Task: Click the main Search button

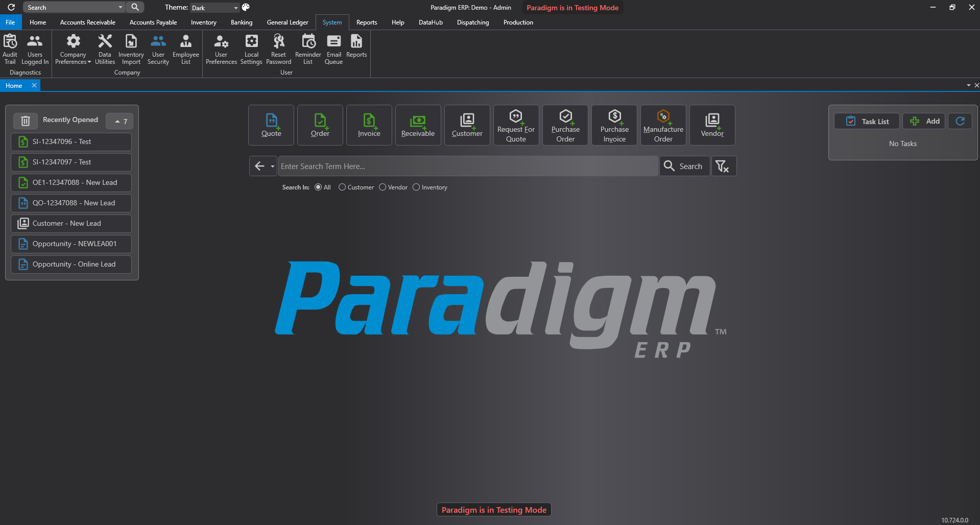Action: pyautogui.click(x=684, y=166)
